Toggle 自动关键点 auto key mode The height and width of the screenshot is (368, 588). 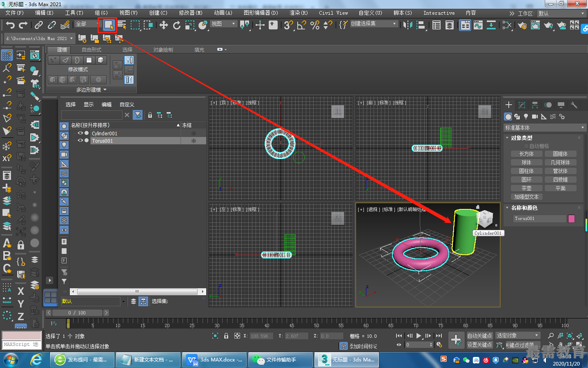click(479, 336)
